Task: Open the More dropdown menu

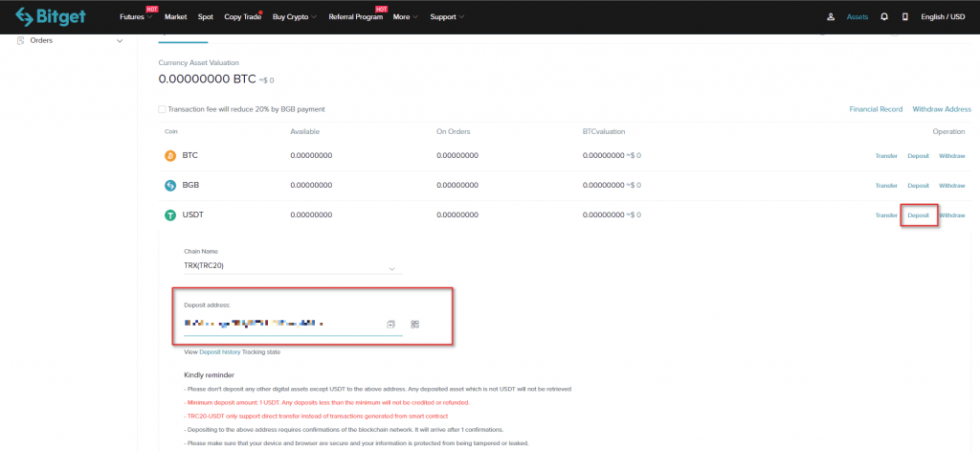Action: pyautogui.click(x=406, y=17)
